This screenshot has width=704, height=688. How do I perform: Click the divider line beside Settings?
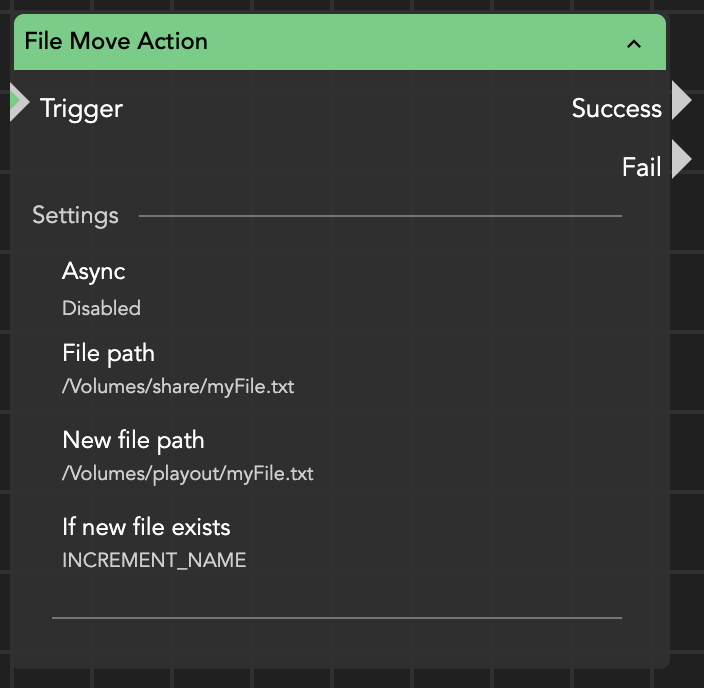click(380, 216)
